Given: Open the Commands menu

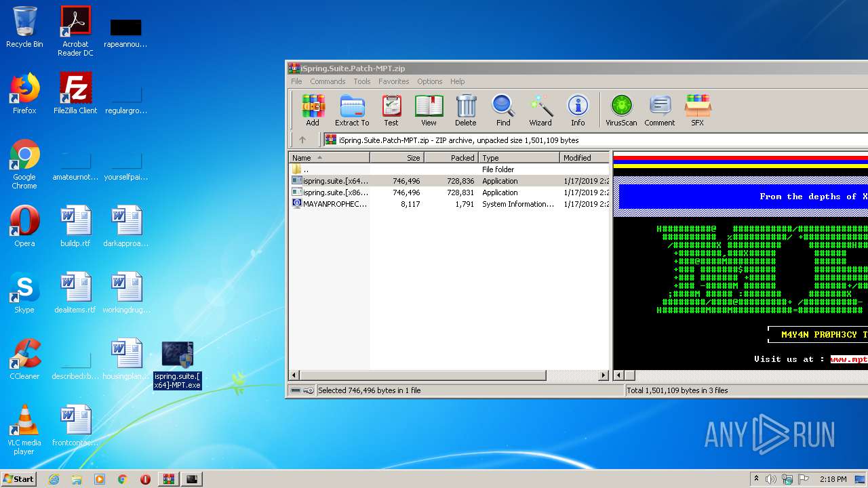Looking at the screenshot, I should pos(328,81).
